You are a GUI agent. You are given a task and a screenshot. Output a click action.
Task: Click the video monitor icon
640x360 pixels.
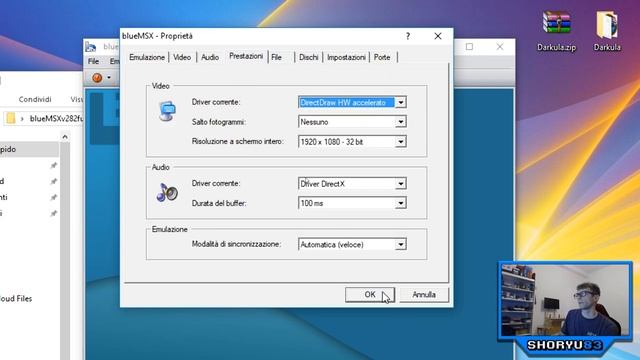pyautogui.click(x=167, y=111)
